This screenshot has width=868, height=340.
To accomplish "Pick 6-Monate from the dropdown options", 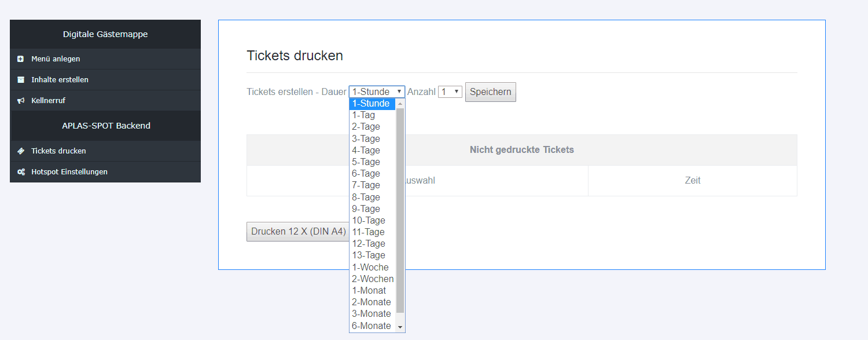I will coord(372,326).
